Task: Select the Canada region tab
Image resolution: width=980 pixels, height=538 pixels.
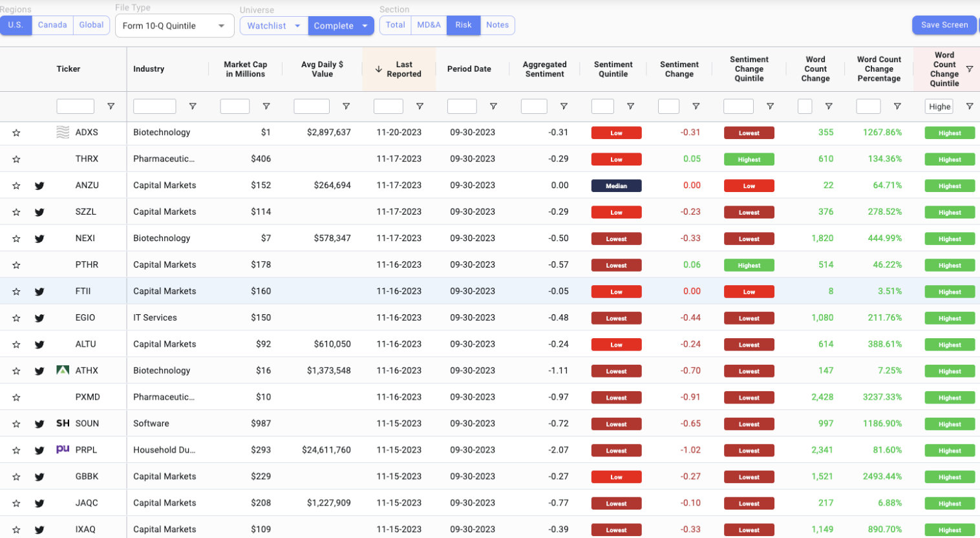Action: (x=52, y=25)
